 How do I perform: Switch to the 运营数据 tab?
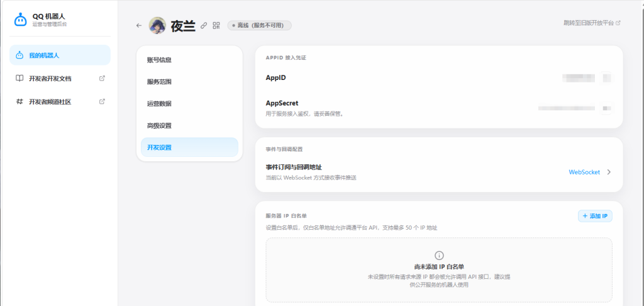click(189, 104)
